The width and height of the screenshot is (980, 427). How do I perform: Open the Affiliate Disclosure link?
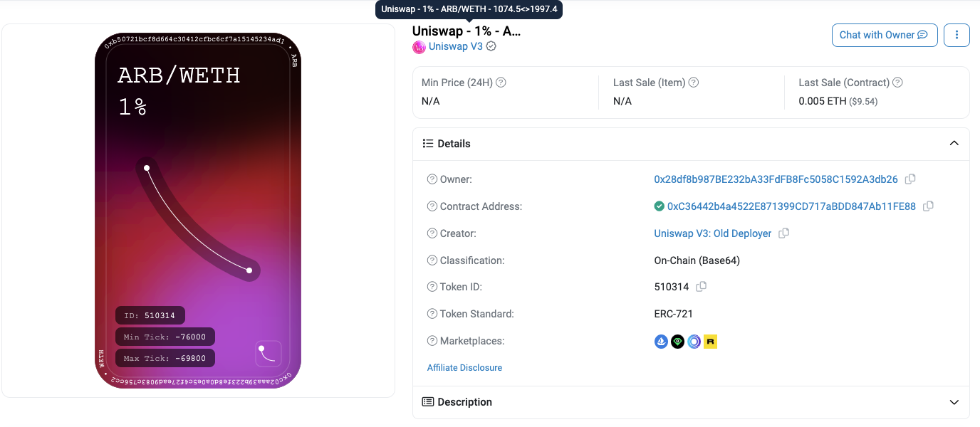464,368
